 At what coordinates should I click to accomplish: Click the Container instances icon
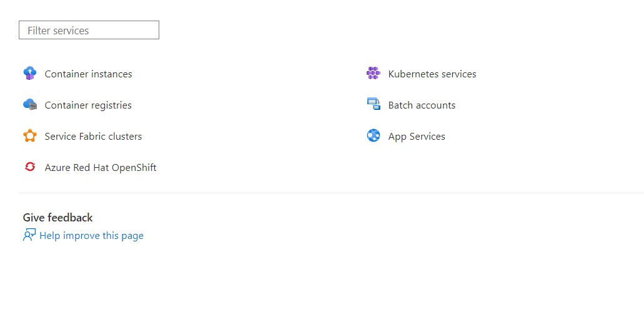tap(30, 74)
